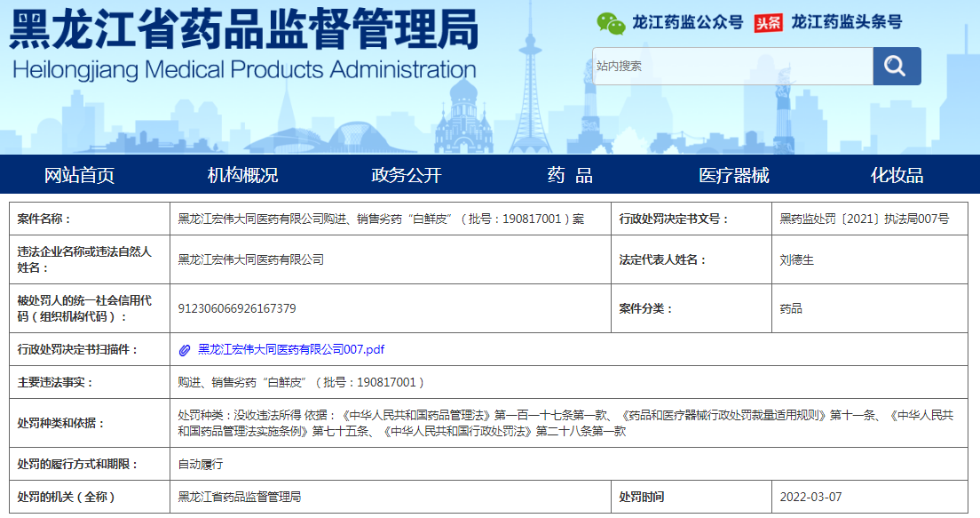Click the 行政处罚决定书文号 label

(x=674, y=219)
